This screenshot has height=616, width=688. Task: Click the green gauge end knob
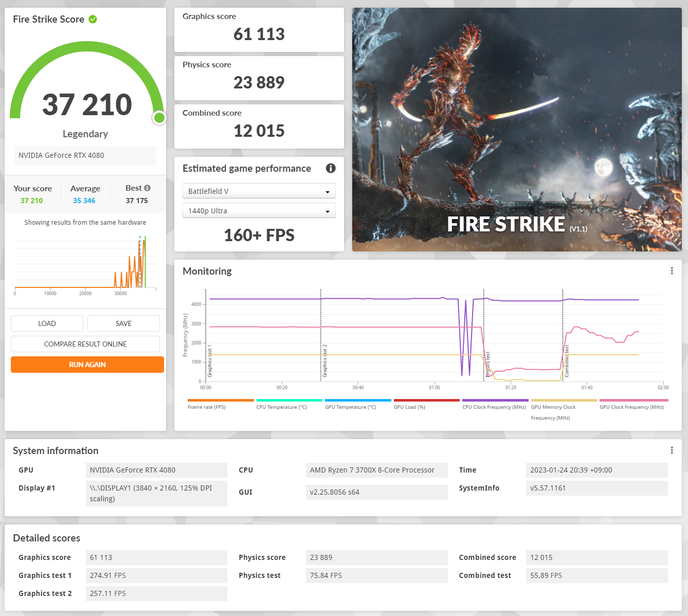(159, 118)
